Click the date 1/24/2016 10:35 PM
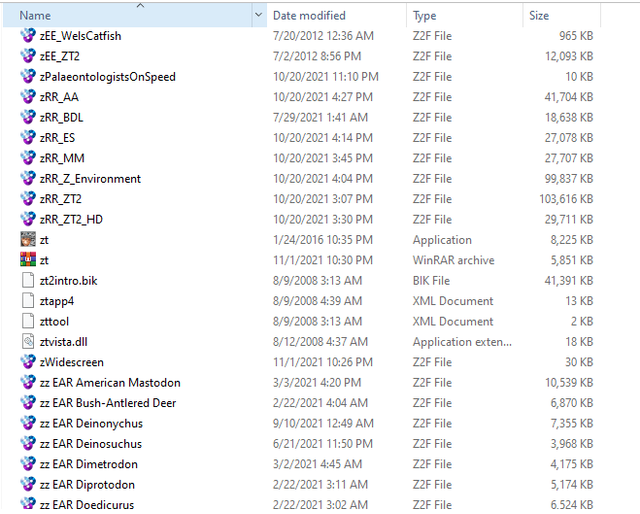 323,240
